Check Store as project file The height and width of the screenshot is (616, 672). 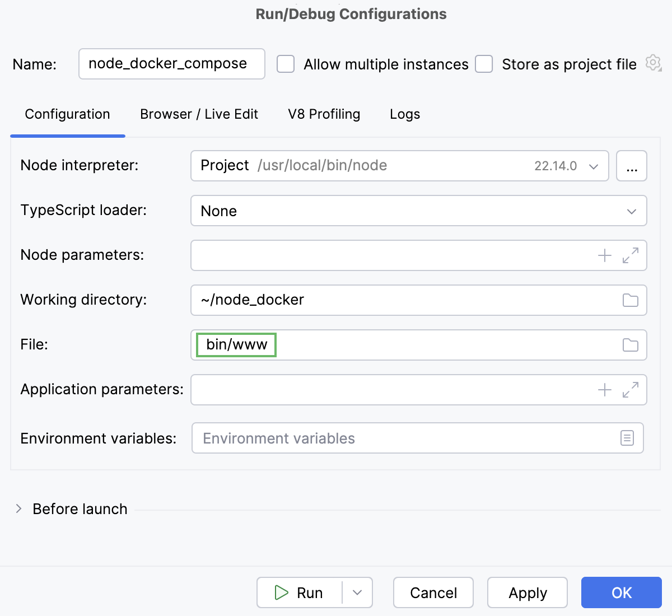point(484,64)
